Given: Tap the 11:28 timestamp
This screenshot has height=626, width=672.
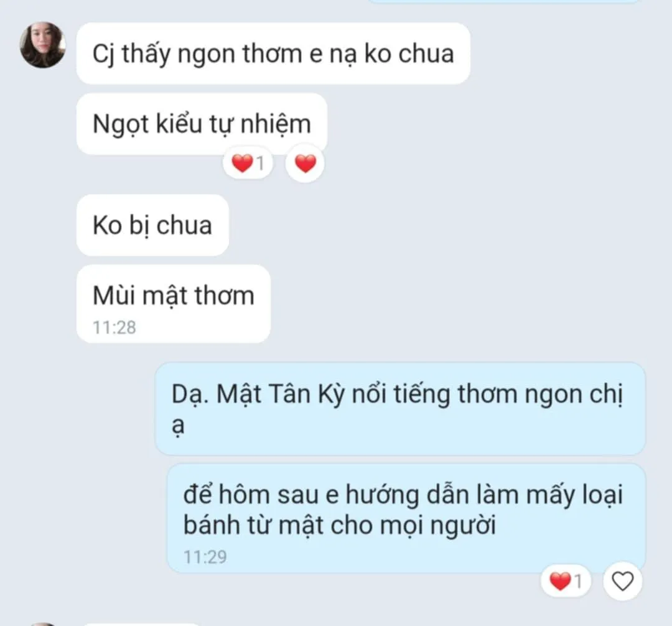Looking at the screenshot, I should point(114,328).
